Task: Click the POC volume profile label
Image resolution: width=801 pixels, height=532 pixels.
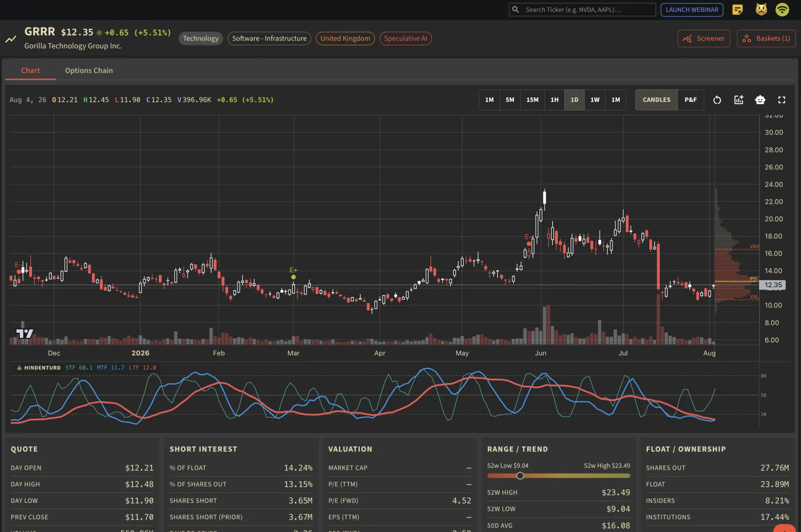Action: 754,279
